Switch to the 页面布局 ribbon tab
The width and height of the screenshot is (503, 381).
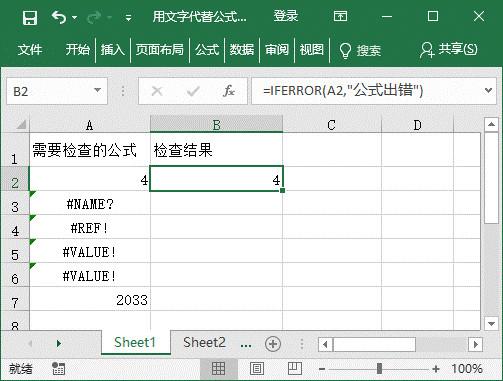[x=160, y=50]
